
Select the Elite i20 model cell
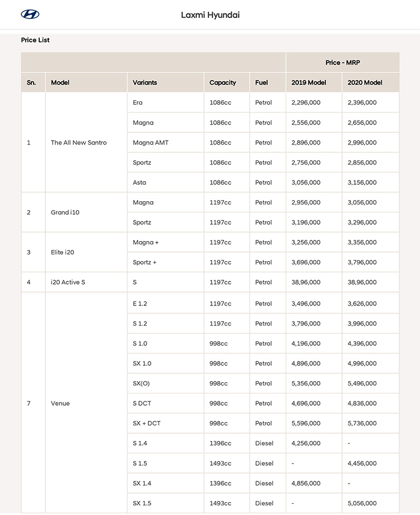pos(62,252)
